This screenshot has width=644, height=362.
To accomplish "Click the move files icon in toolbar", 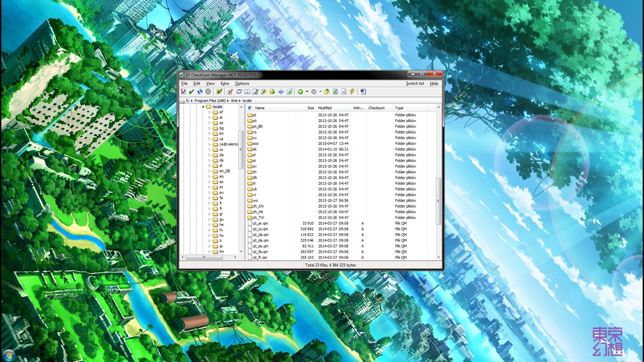I will (x=272, y=92).
